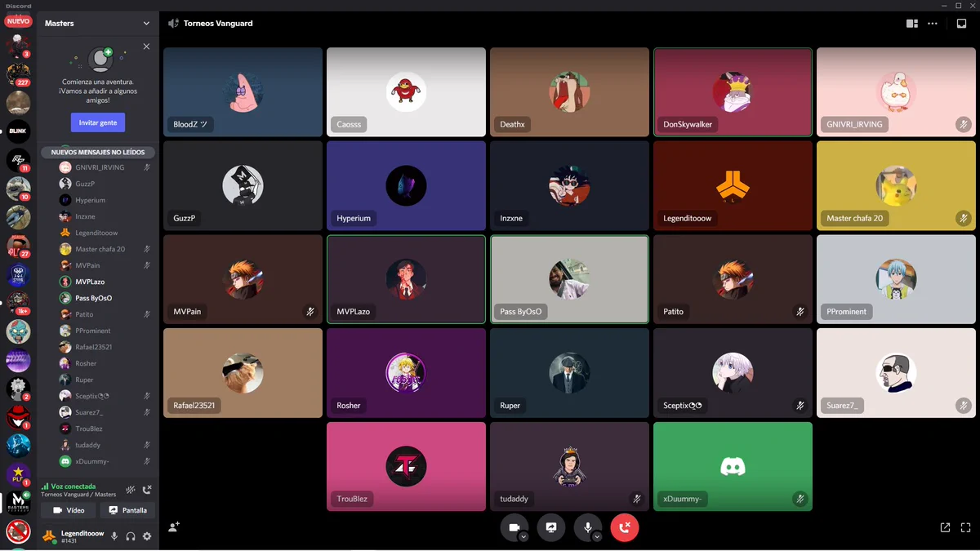Invite user icon at bottom of call
The width and height of the screenshot is (980, 551).
[174, 527]
